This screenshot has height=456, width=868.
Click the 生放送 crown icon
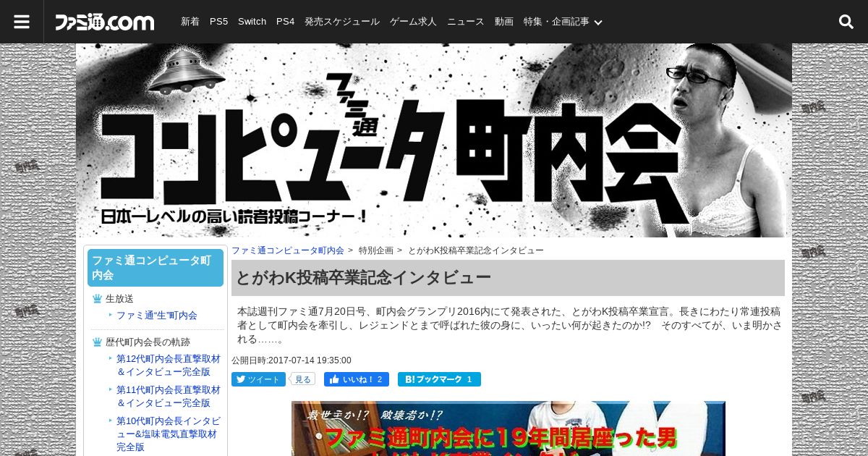(97, 299)
